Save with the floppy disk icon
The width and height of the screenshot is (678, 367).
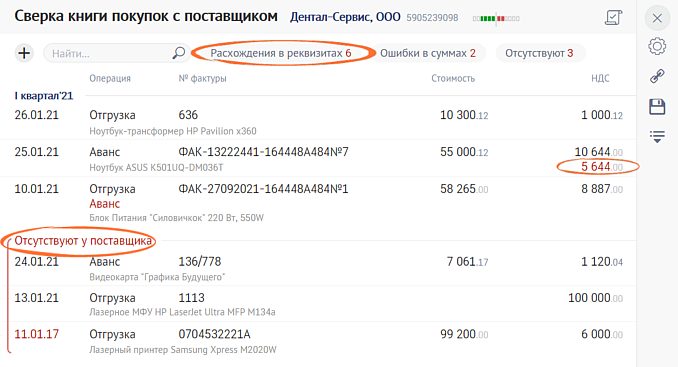pos(657,106)
